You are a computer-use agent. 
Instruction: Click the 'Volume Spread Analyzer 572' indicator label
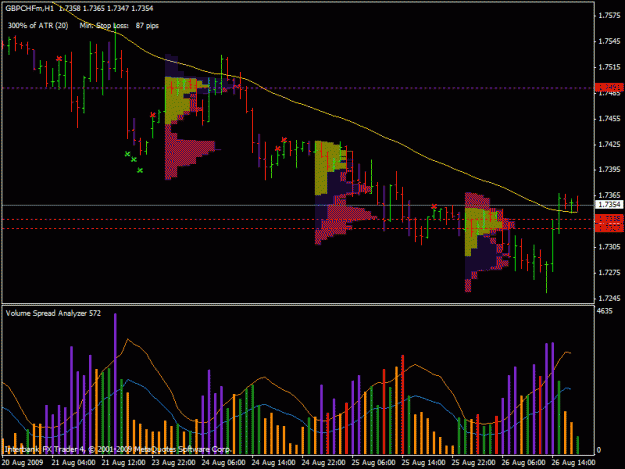(53, 314)
